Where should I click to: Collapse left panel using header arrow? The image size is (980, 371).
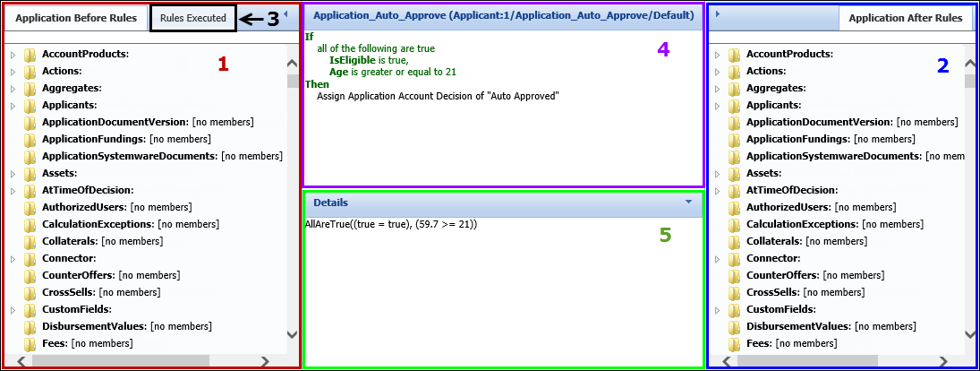tap(285, 13)
